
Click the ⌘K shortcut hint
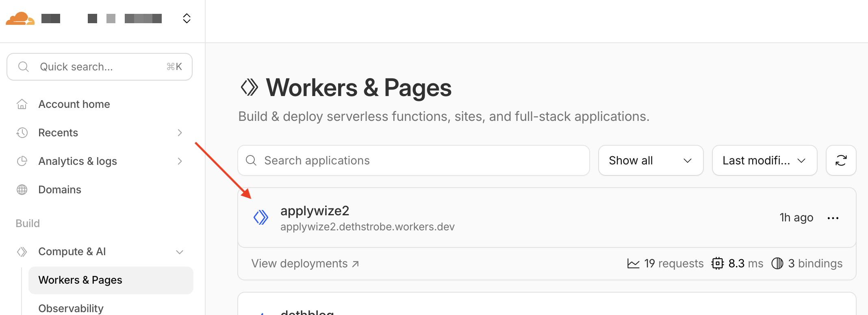pos(174,67)
